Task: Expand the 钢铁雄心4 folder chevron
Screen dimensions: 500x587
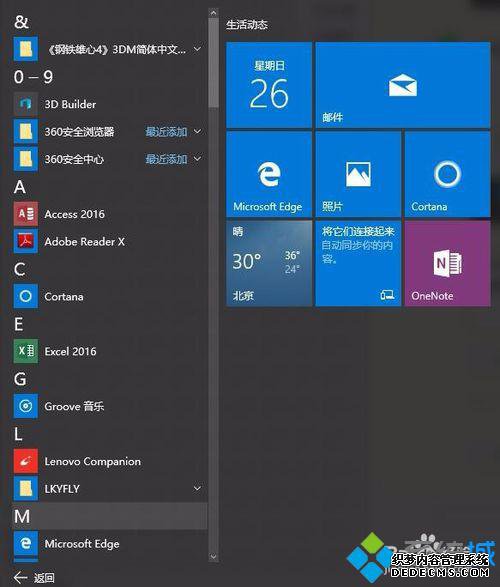Action: click(x=197, y=49)
